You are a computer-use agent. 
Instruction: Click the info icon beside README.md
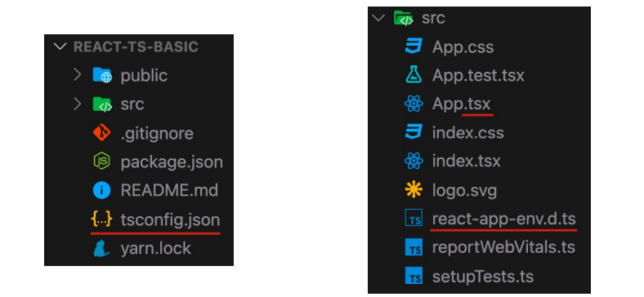tap(101, 191)
